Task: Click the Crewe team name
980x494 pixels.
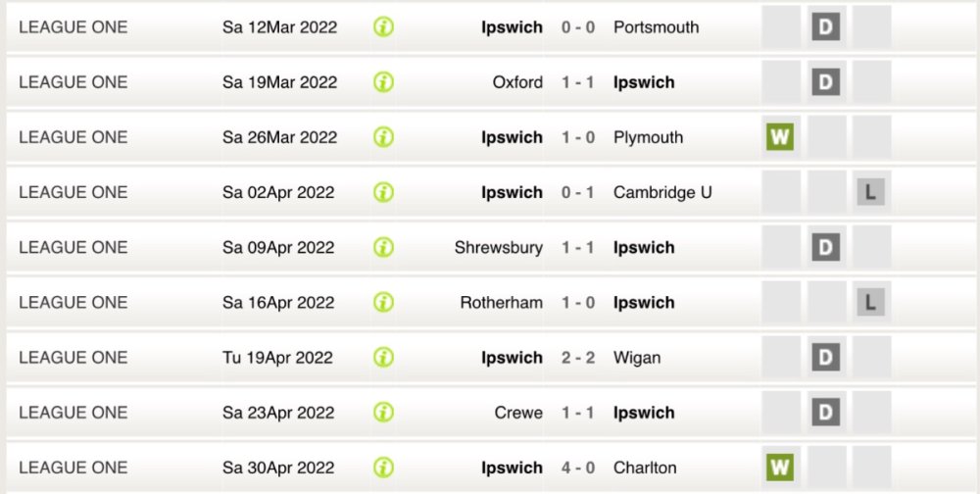Action: 518,413
